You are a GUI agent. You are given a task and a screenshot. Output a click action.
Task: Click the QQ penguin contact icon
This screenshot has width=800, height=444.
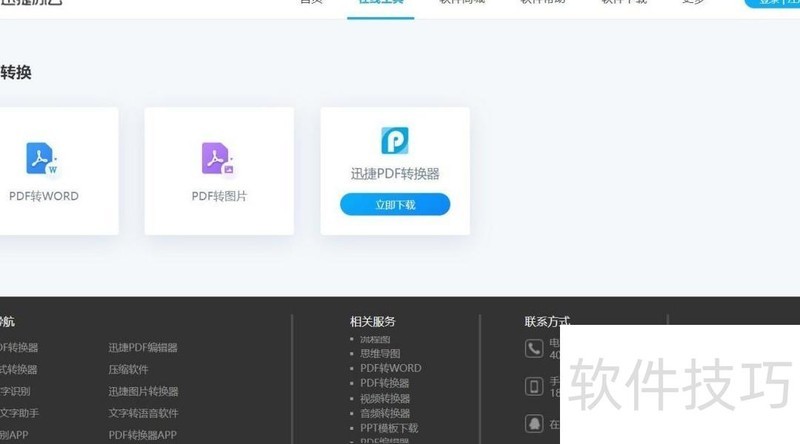pos(534,423)
